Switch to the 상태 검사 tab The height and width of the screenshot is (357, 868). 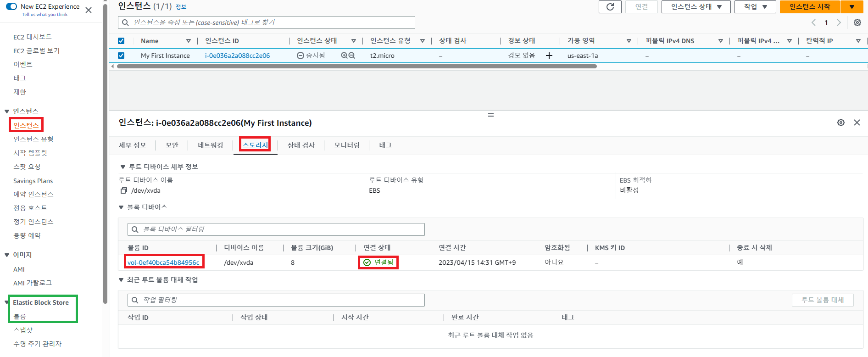(301, 145)
